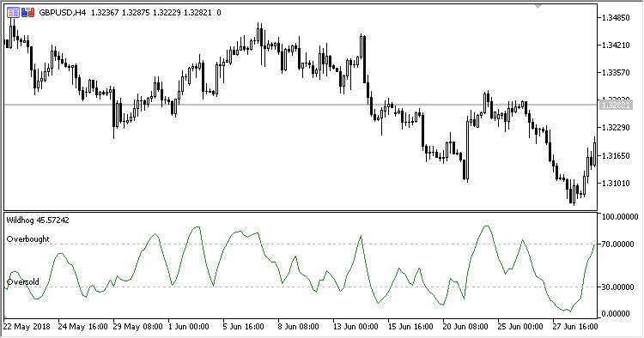Click the gray current price tag 1.32821
The image size is (644, 338).
615,105
